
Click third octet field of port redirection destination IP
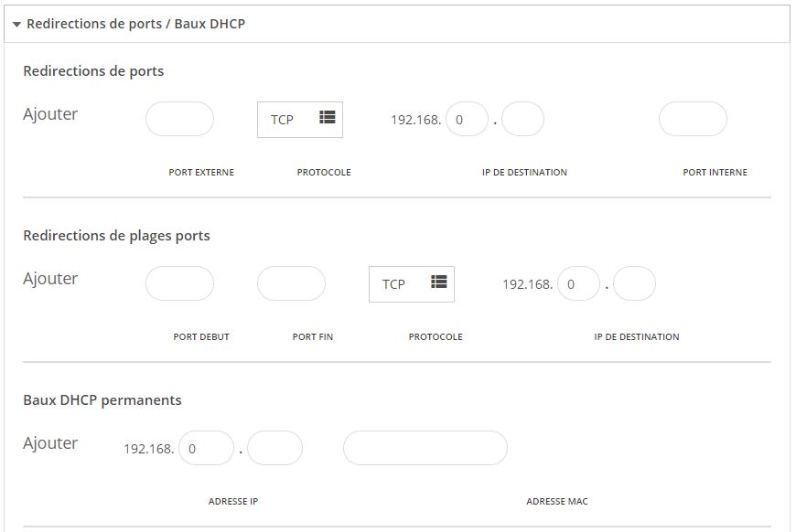tap(467, 119)
